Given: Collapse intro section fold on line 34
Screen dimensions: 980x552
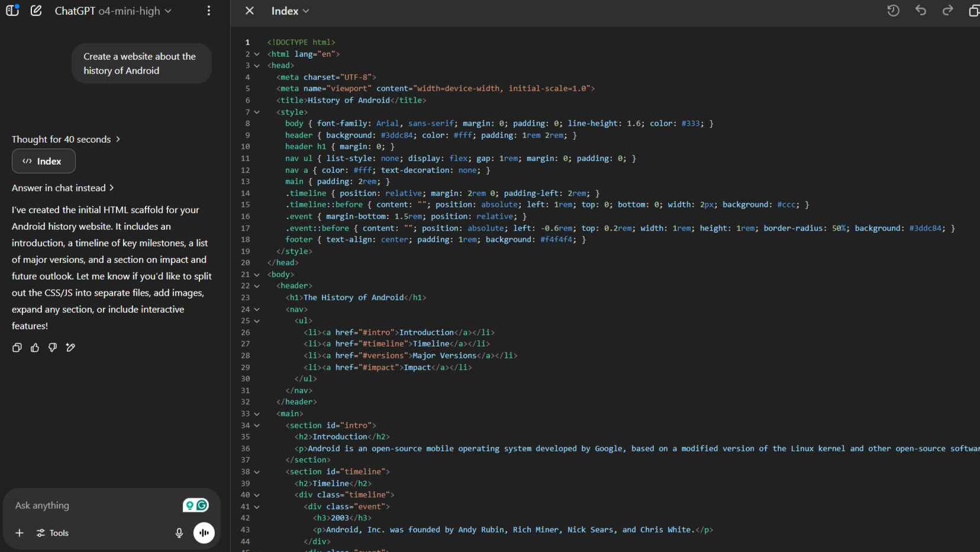Looking at the screenshot, I should pos(257,425).
